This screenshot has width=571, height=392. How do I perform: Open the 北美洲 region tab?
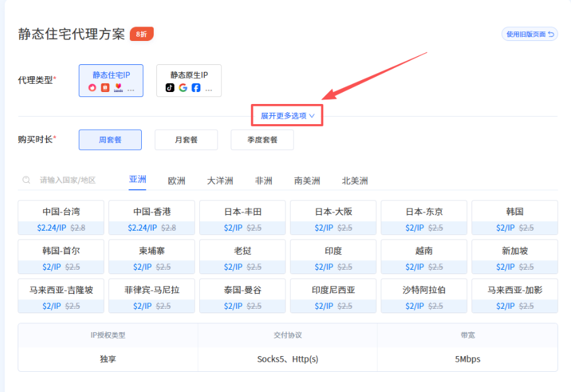click(355, 181)
